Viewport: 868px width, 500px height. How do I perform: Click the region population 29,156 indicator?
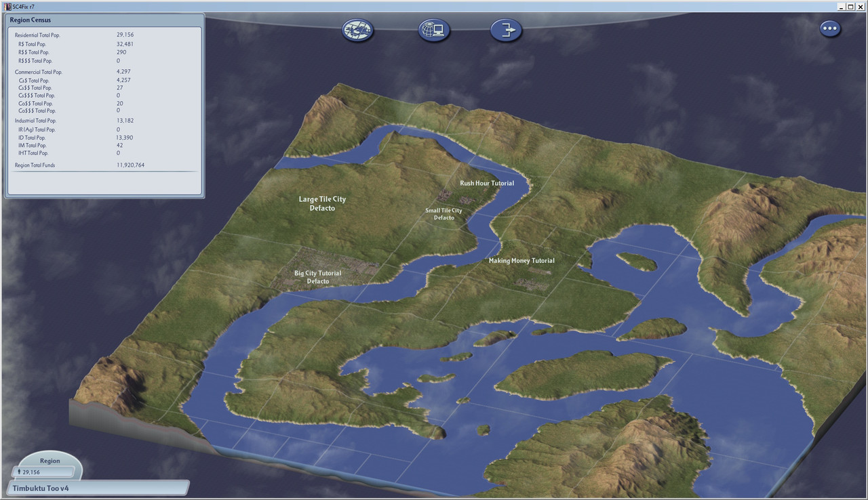tap(43, 472)
